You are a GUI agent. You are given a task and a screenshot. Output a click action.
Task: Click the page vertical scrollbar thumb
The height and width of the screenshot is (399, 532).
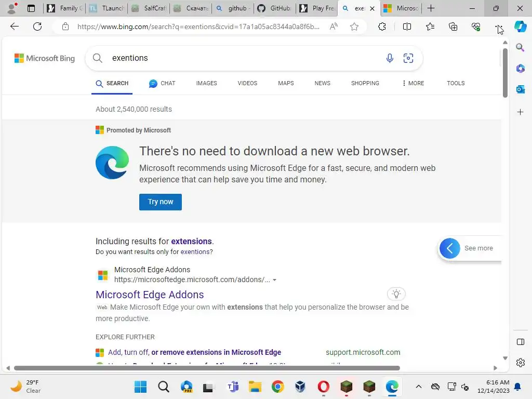505,73
